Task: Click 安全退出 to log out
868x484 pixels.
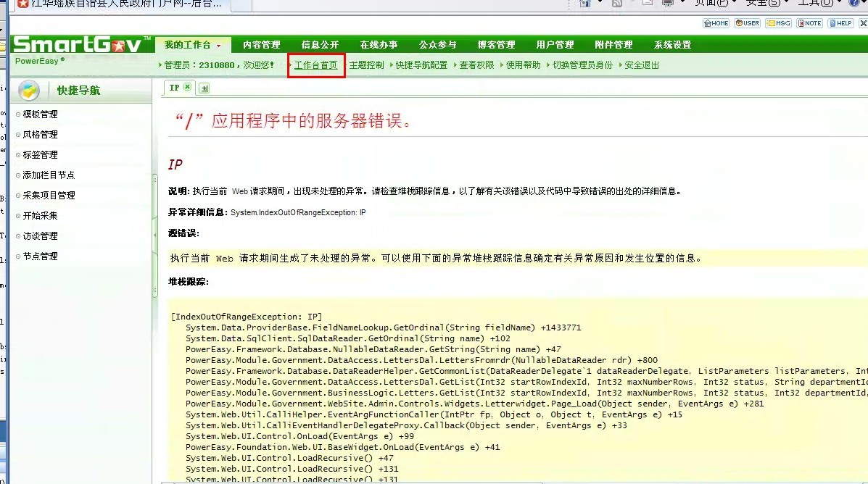Action: click(x=642, y=65)
